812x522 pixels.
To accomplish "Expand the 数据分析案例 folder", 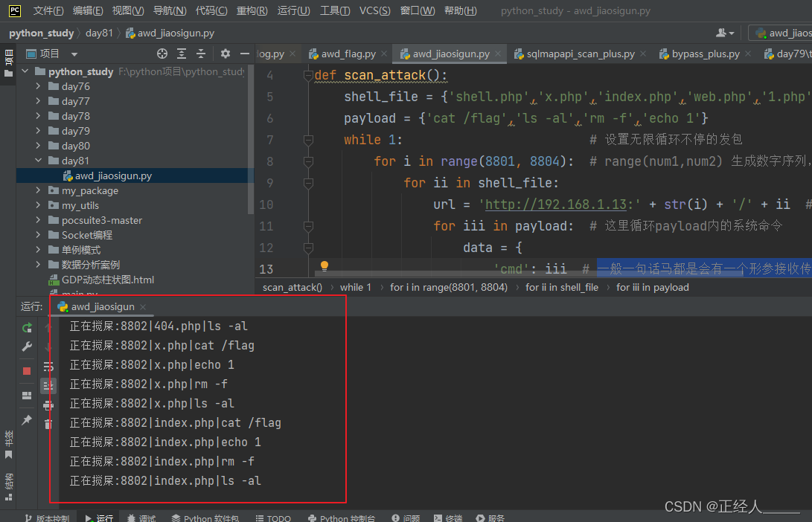I will (x=38, y=265).
